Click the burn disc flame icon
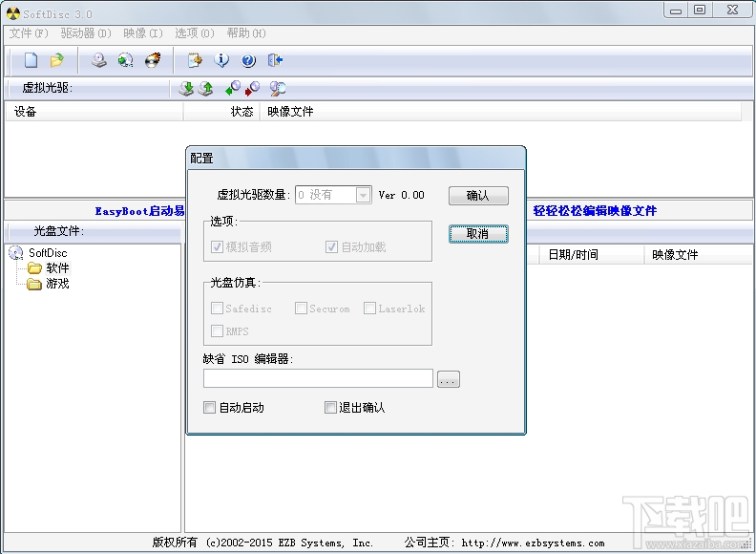 tap(153, 60)
